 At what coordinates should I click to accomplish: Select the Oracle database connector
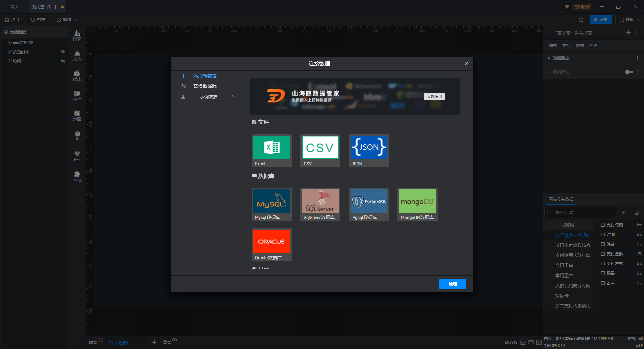point(271,244)
